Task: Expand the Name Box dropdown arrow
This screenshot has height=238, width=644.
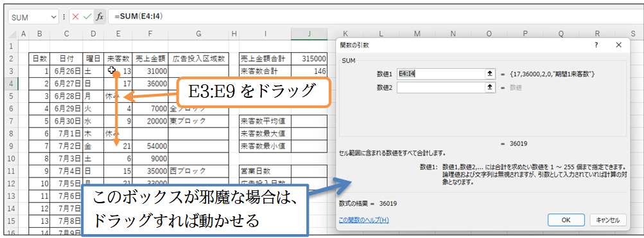Action: [x=54, y=17]
